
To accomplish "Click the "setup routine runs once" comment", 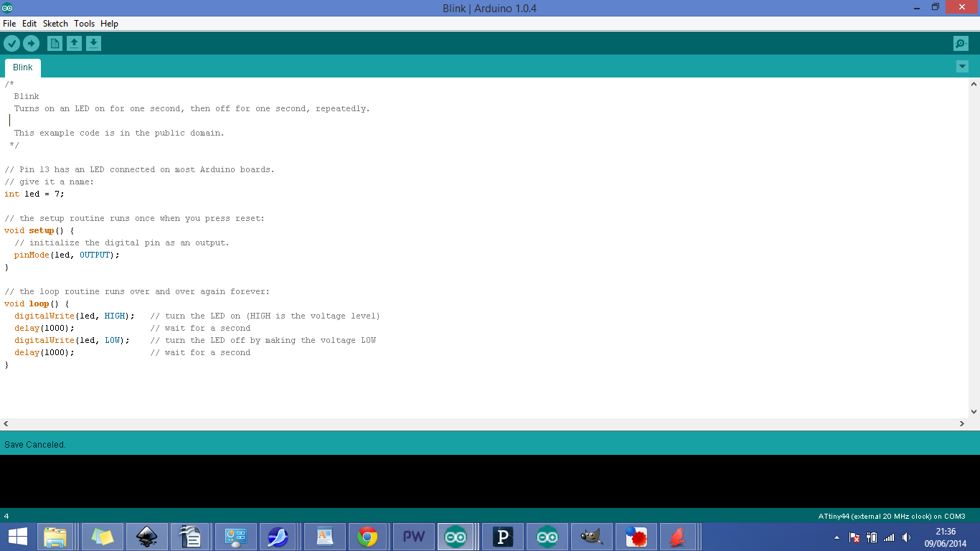I will point(134,218).
